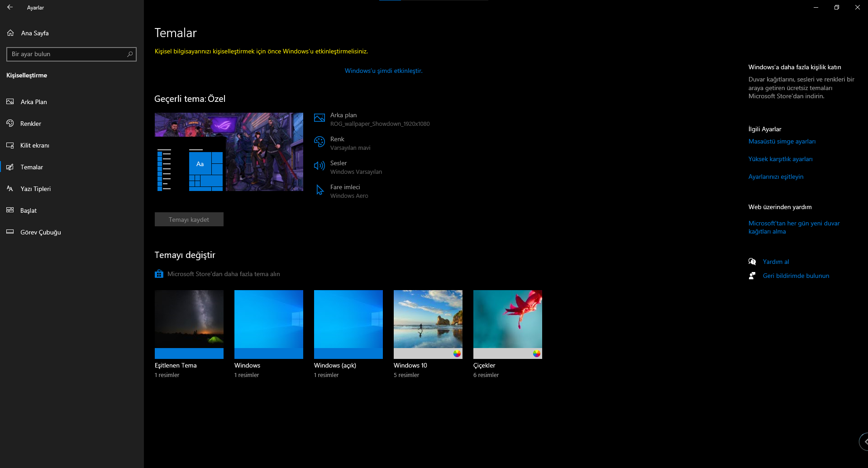
Task: Open Masaüstü simge ayarları link
Action: coord(782,141)
